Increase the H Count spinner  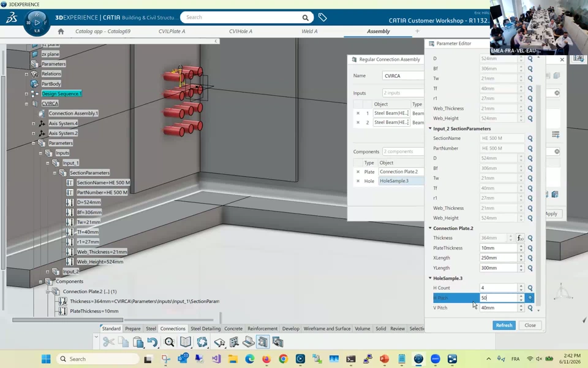pyautogui.click(x=521, y=286)
